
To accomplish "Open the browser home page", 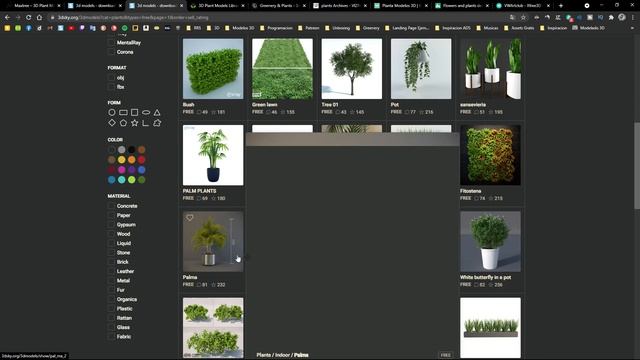I will [39, 18].
